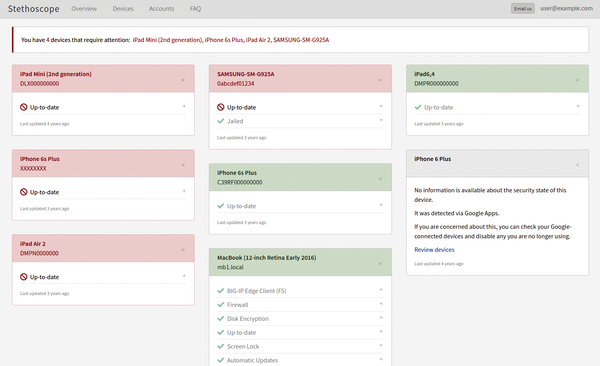This screenshot has width=600, height=366.
Task: Click the Stethoscope brand title
Action: coord(34,9)
